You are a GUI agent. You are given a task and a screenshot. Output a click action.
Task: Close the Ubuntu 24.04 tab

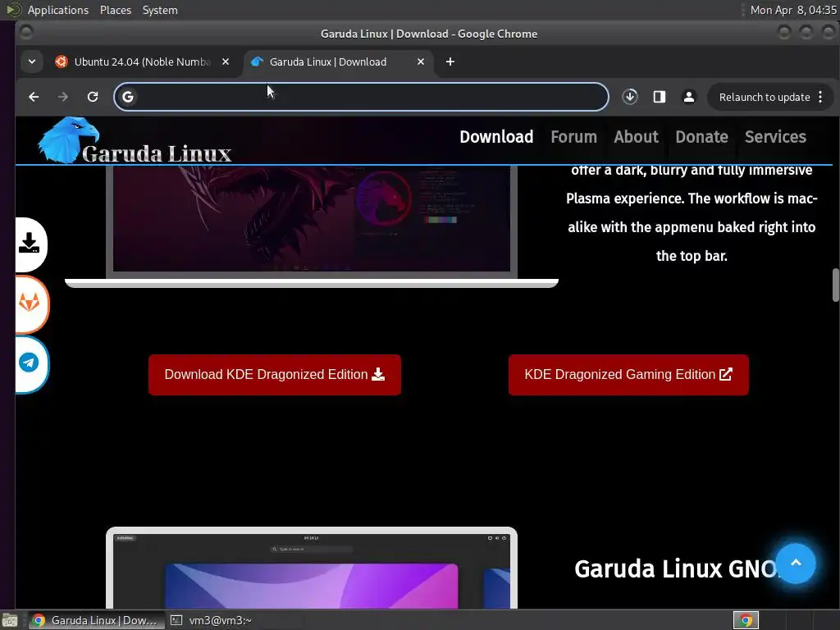coord(226,62)
